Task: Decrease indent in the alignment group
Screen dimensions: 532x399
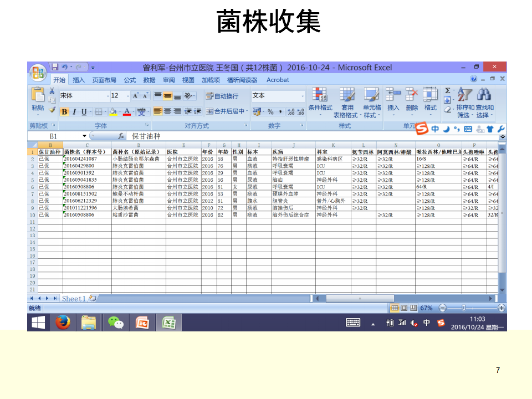Action: (x=188, y=111)
